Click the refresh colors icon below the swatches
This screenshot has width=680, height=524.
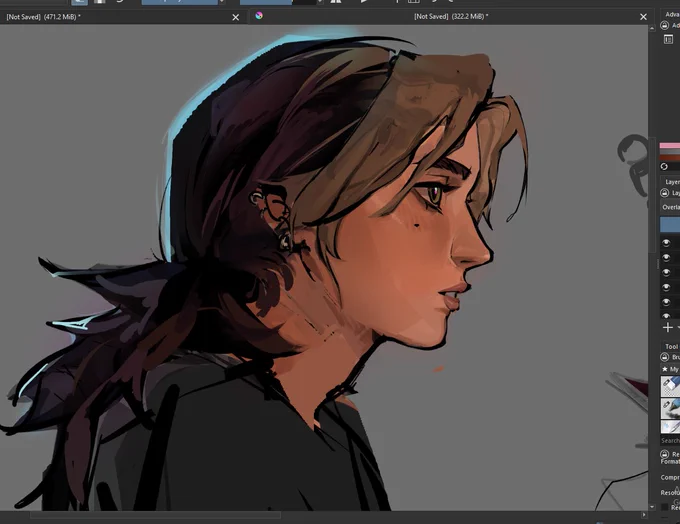pyautogui.click(x=664, y=167)
